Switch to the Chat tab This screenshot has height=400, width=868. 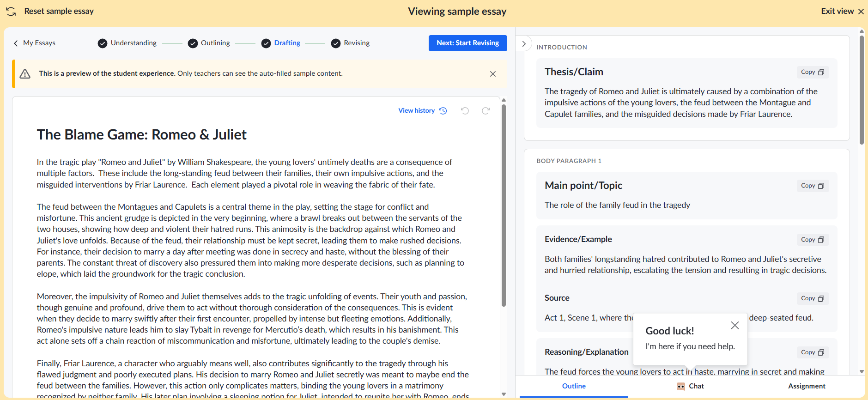[690, 386]
